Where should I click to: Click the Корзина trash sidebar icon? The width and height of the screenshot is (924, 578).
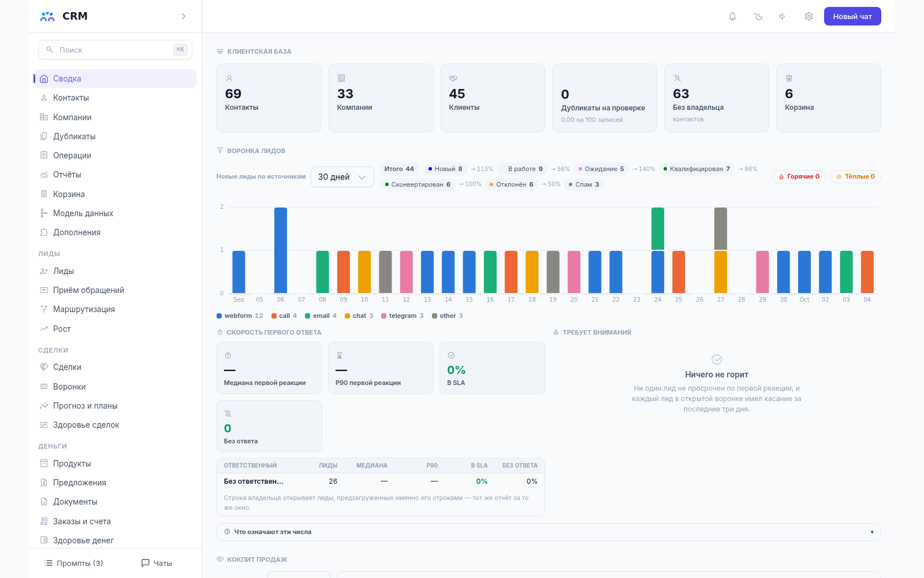point(44,194)
